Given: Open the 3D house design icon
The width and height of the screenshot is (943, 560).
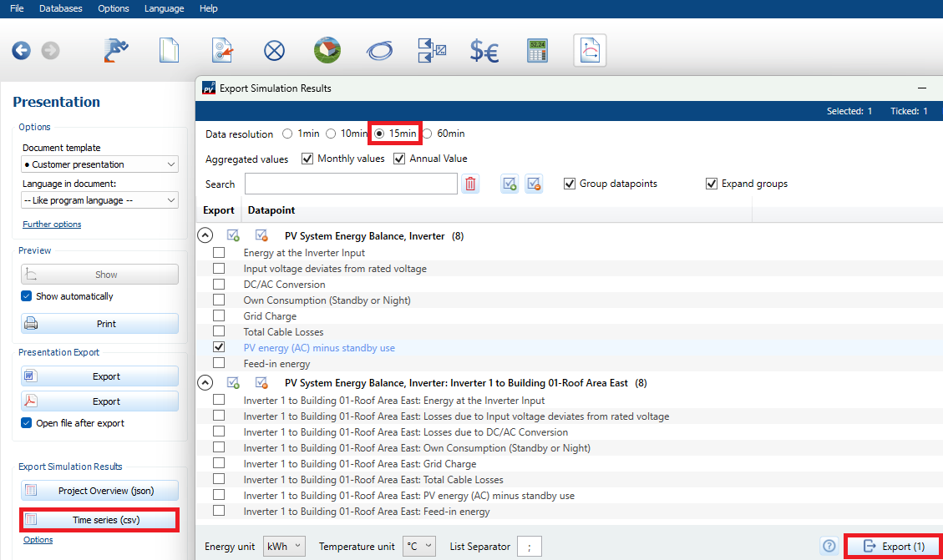Looking at the screenshot, I should 327,51.
